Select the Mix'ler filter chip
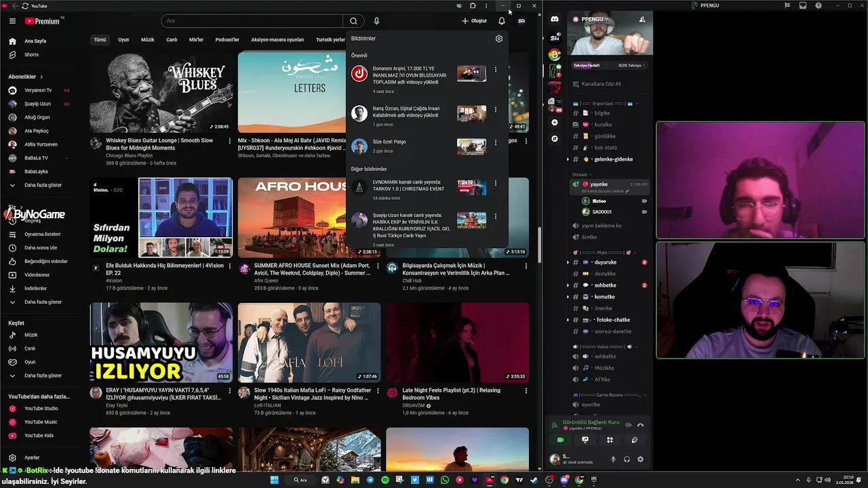Image resolution: width=868 pixels, height=488 pixels. [x=196, y=40]
